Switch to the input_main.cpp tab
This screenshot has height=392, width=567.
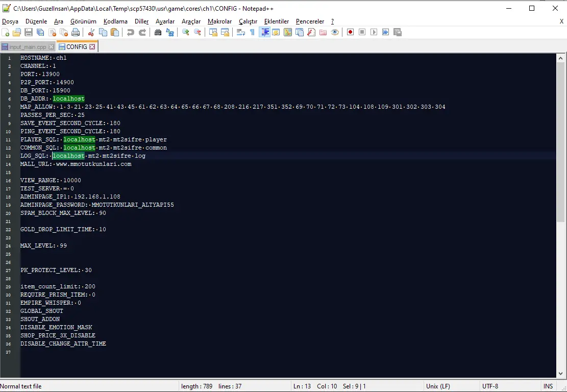pyautogui.click(x=27, y=47)
